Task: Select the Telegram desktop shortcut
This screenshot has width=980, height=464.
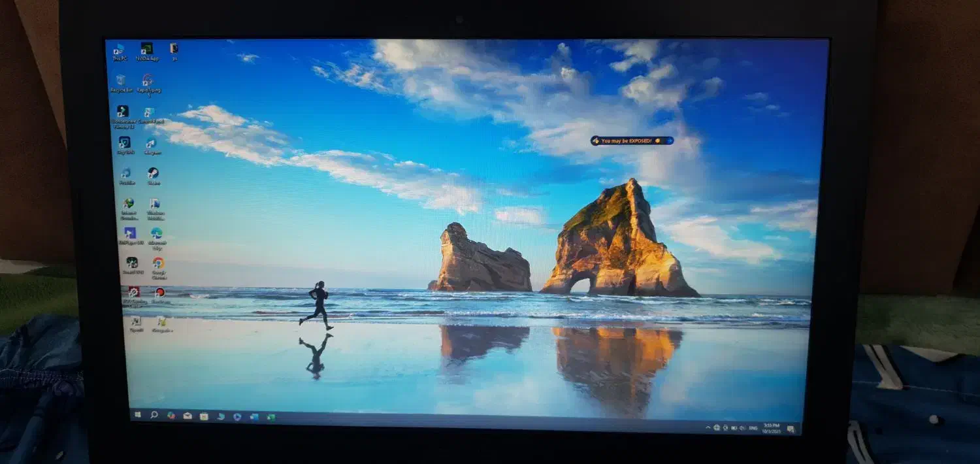Action: 152,146
